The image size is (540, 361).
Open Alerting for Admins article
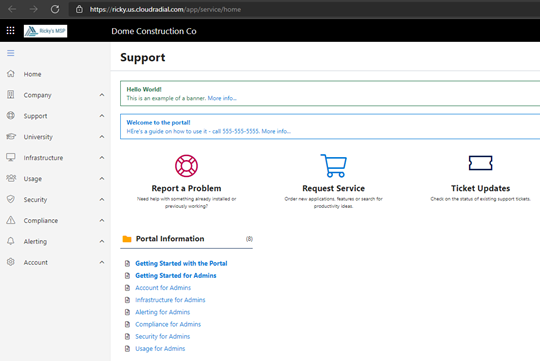[163, 312]
